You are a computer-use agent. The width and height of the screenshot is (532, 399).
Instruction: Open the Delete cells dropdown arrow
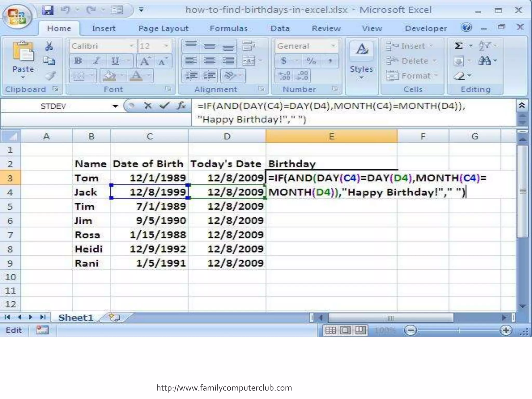(434, 61)
